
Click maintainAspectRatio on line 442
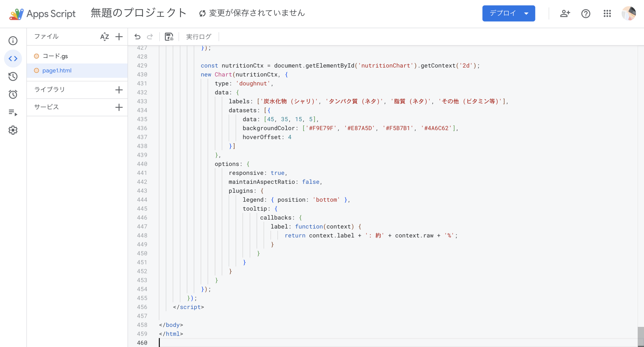(x=262, y=182)
